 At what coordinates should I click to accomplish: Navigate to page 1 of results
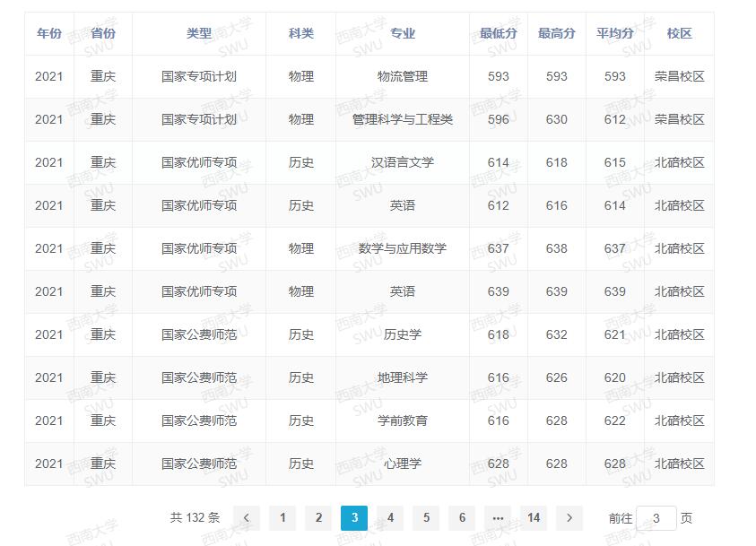point(283,518)
